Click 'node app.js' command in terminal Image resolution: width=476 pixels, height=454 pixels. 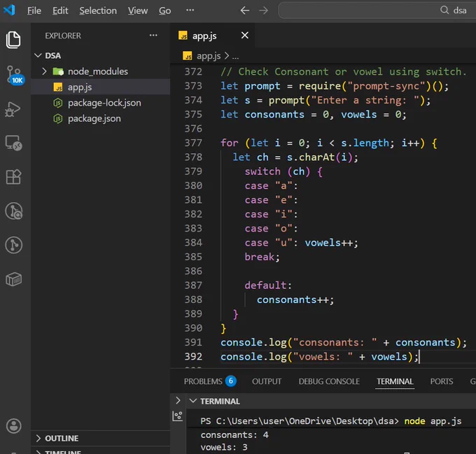[x=433, y=421]
